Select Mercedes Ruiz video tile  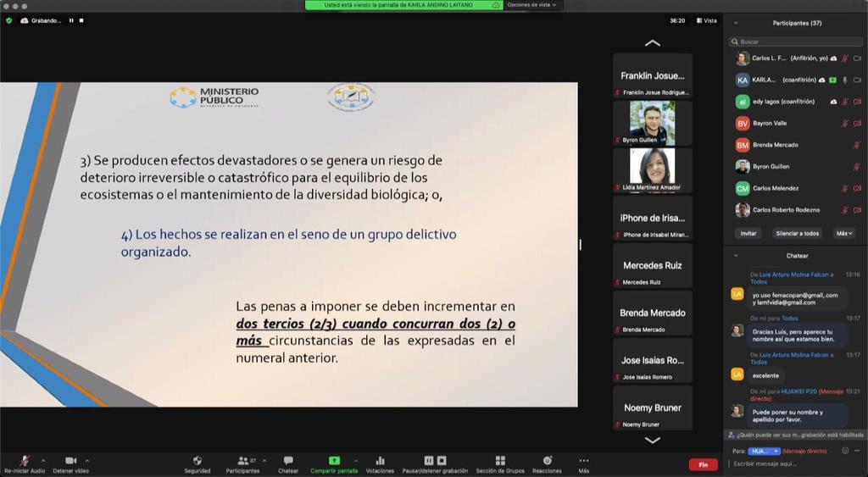click(653, 266)
